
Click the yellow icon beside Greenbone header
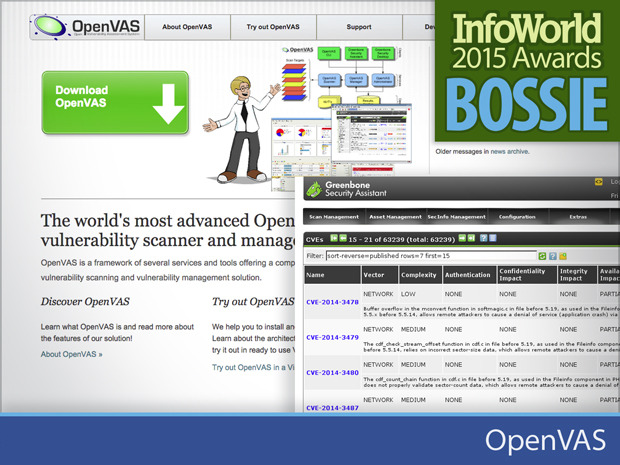click(600, 182)
